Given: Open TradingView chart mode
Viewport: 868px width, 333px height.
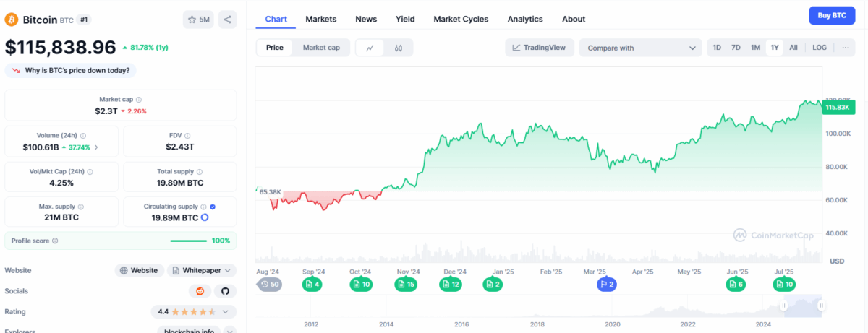Looking at the screenshot, I should point(540,48).
